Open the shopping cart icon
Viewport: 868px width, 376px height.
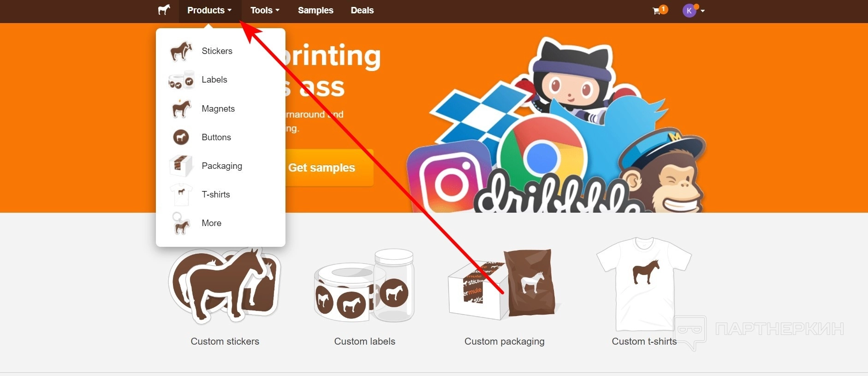coord(657,11)
